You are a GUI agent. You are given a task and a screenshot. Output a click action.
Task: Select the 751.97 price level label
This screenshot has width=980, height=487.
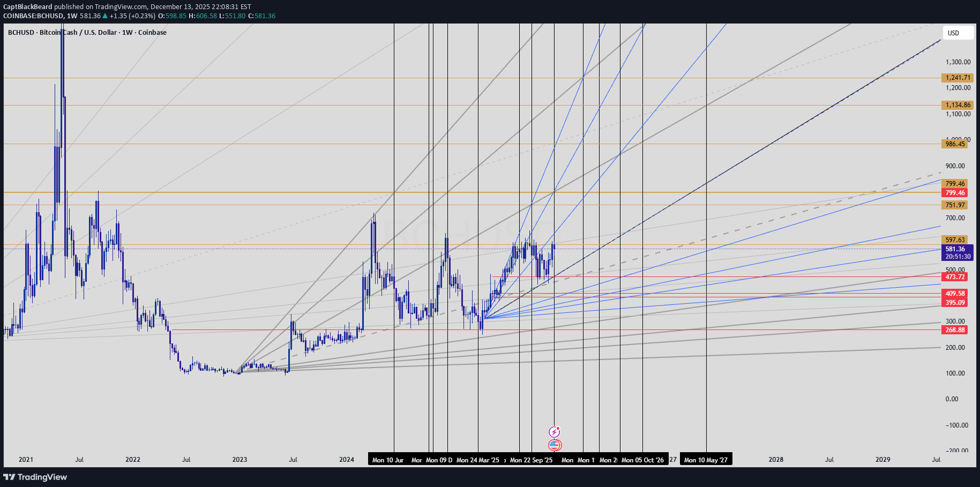pyautogui.click(x=955, y=205)
